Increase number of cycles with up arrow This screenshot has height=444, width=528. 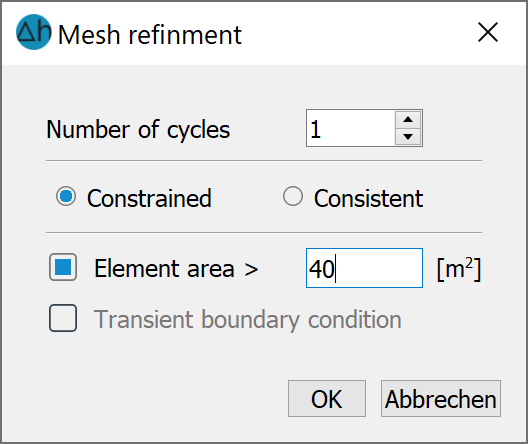coord(408,120)
